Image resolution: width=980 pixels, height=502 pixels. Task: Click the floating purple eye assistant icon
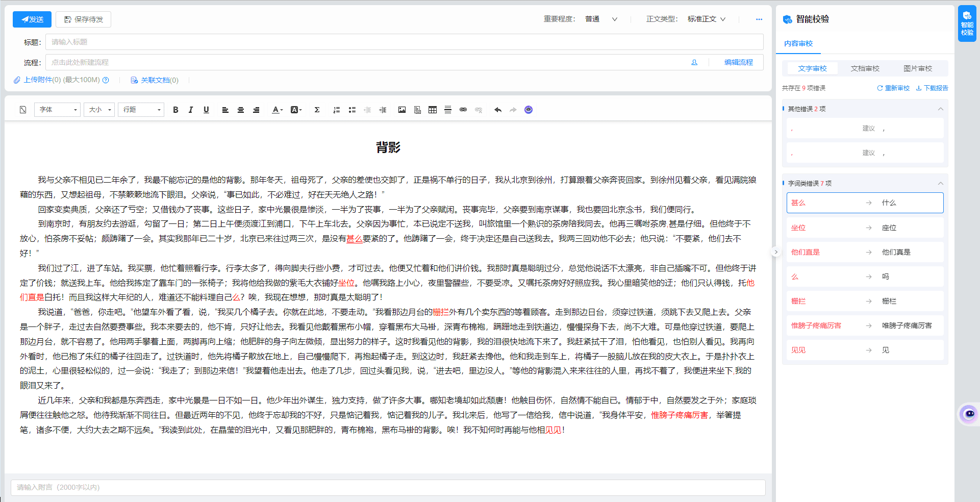click(x=968, y=414)
